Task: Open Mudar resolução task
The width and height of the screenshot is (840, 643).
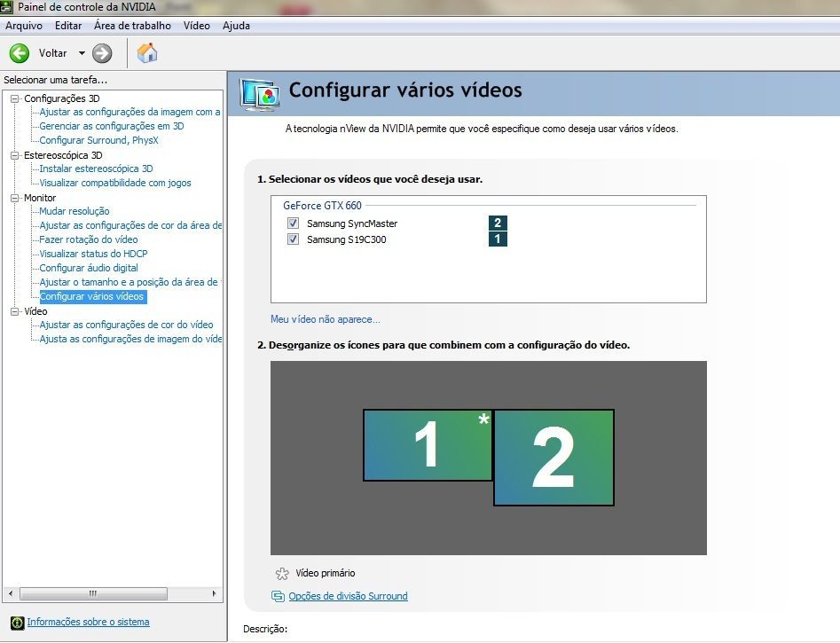Action: [x=74, y=211]
